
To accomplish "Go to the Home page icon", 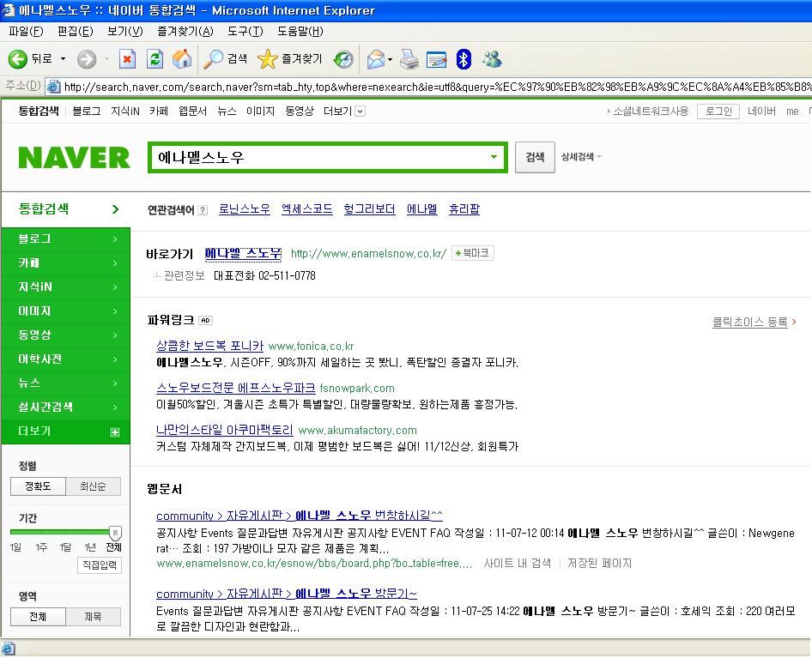I will 182,59.
